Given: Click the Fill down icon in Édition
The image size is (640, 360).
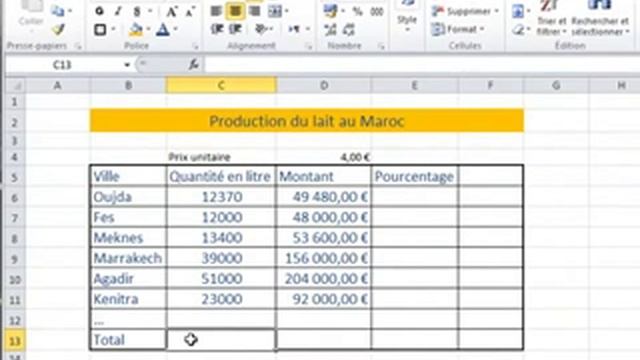Looking at the screenshot, I should (x=518, y=11).
